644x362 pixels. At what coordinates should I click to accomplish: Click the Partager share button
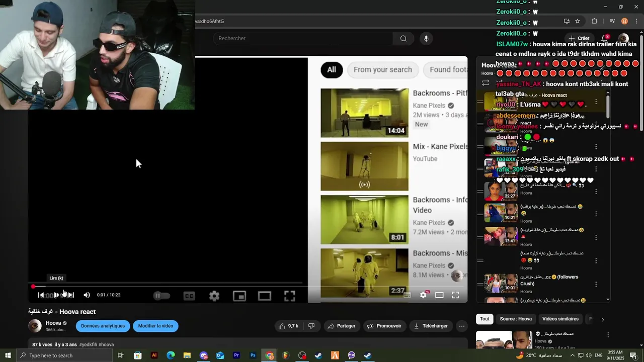pyautogui.click(x=341, y=326)
